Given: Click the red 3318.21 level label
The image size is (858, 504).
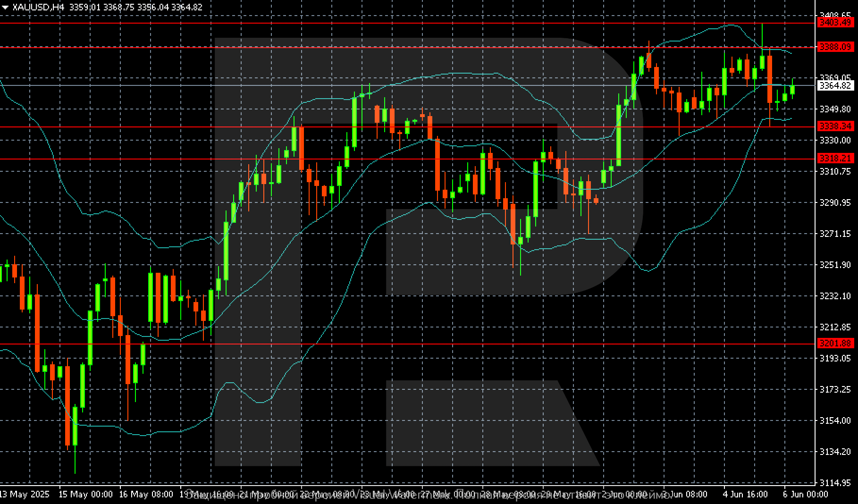Looking at the screenshot, I should (835, 158).
